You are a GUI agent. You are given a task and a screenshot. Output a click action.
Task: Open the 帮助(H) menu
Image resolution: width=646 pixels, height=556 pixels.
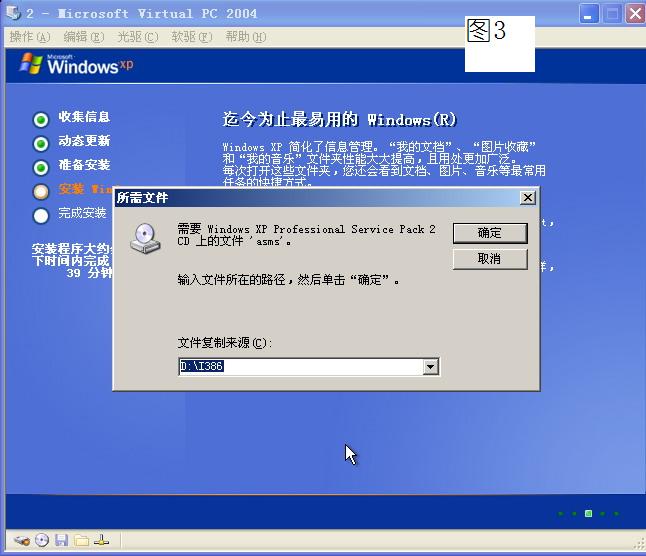[246, 37]
